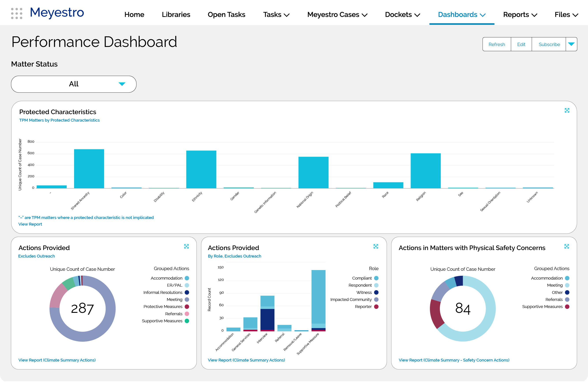Click Reporter role legend swatch

click(376, 307)
